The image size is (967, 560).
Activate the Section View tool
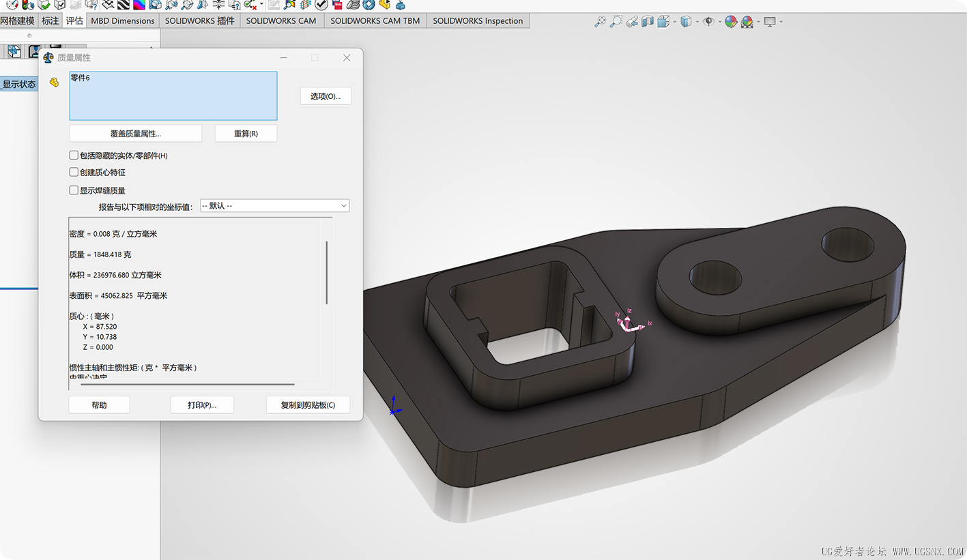648,22
